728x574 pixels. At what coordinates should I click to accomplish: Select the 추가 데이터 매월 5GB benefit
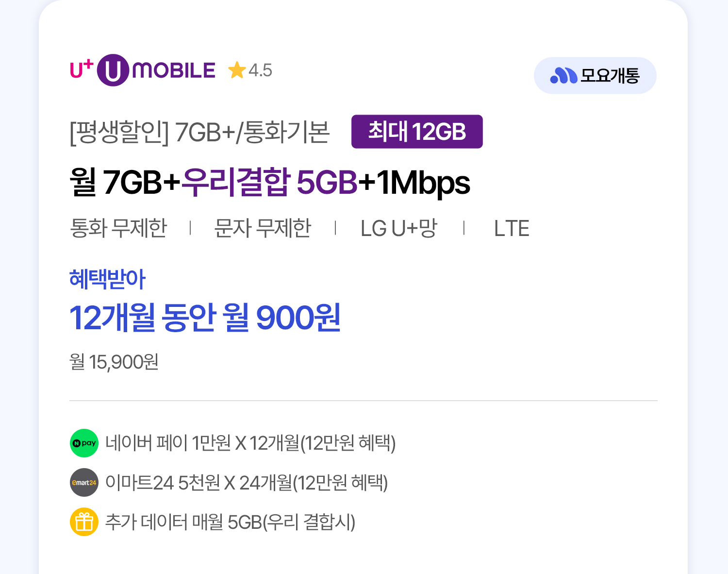tap(230, 522)
